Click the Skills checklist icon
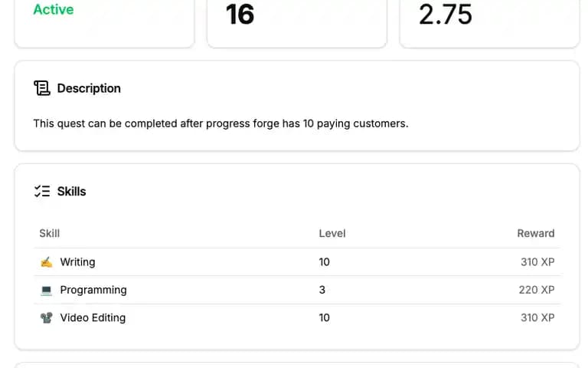This screenshot has width=588, height=368. 41,191
